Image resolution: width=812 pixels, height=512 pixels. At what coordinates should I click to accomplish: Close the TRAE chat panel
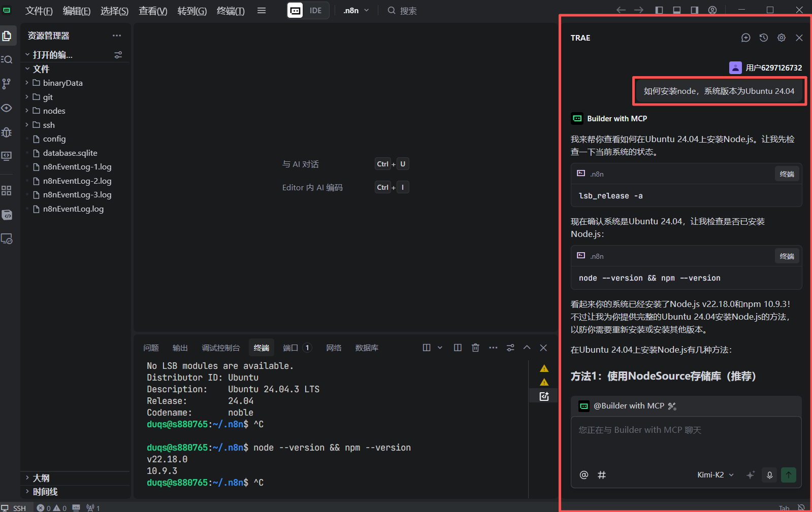[799, 38]
